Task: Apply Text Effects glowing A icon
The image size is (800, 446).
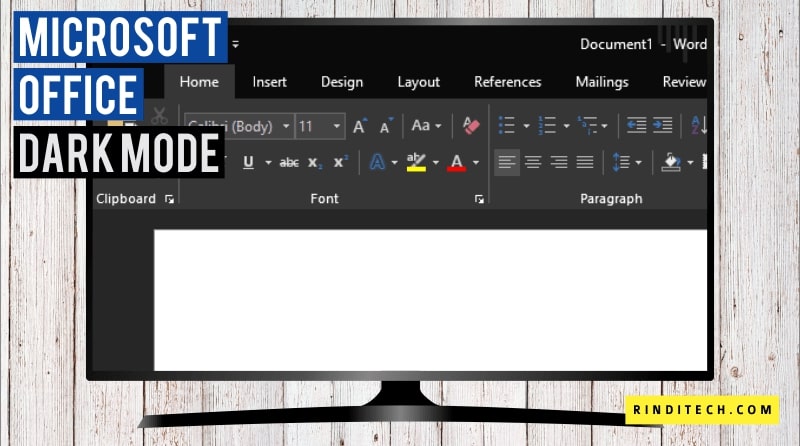Action: click(377, 162)
